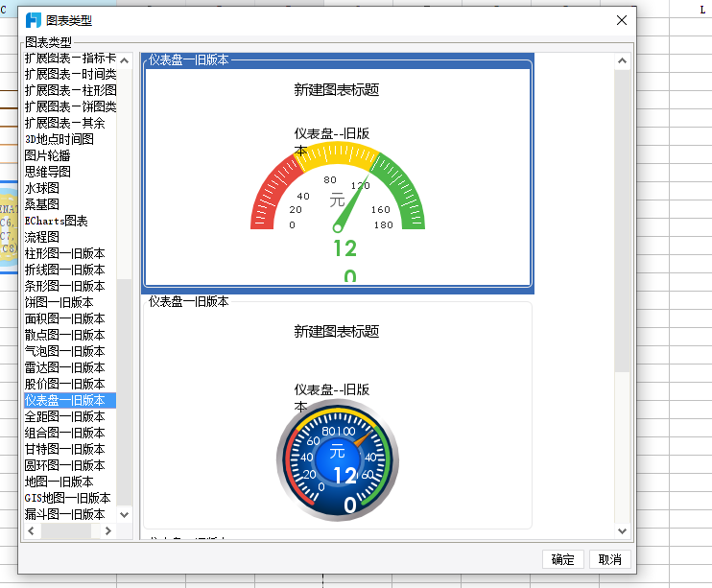Image resolution: width=712 pixels, height=588 pixels.
Task: Select 仪表盘-旧版本 in the list
Action: click(x=70, y=401)
